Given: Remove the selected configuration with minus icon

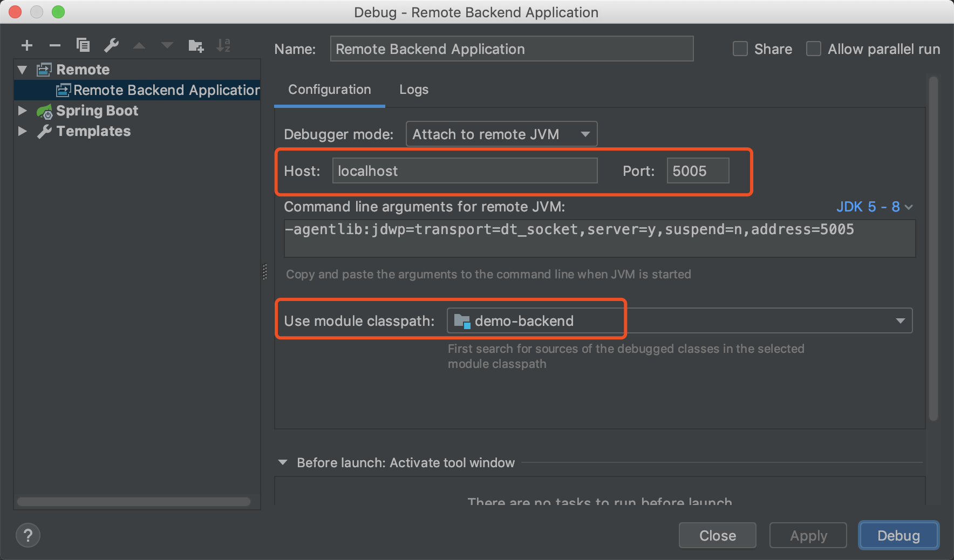Looking at the screenshot, I should (x=55, y=46).
